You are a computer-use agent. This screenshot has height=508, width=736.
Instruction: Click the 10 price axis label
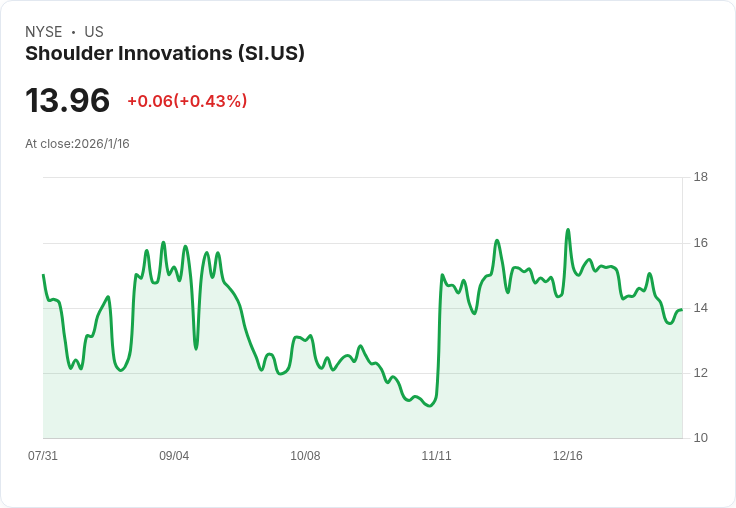pos(701,438)
